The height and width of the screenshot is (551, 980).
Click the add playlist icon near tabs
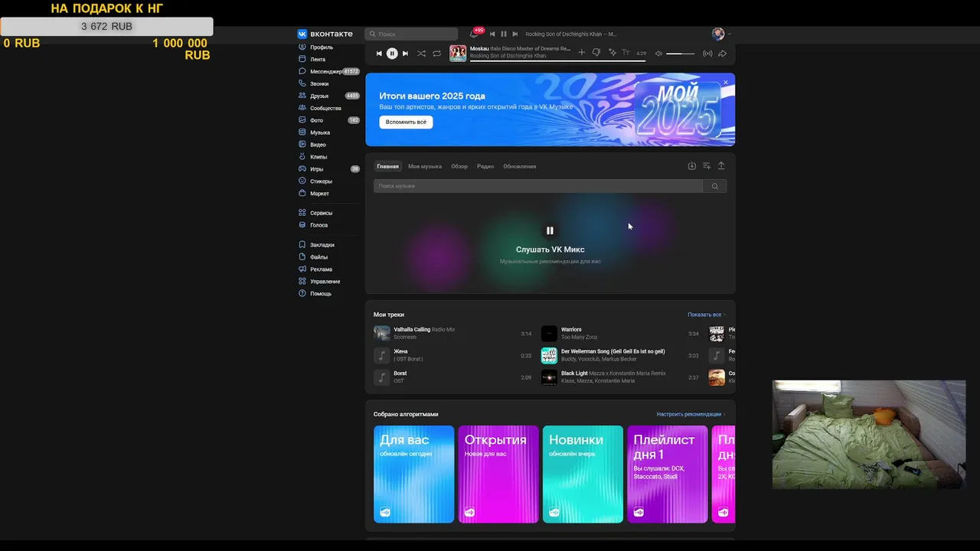click(x=707, y=166)
